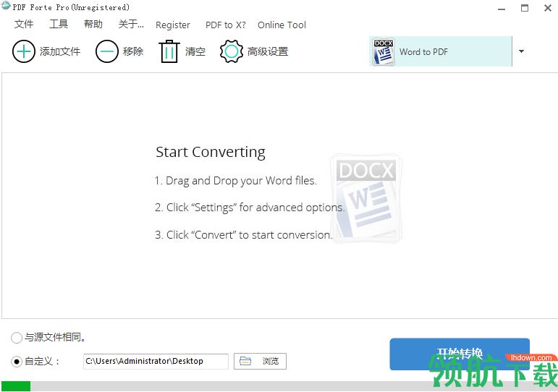Image resolution: width=558 pixels, height=392 pixels.
Task: Click the Remove minus circle icon
Action: (107, 51)
